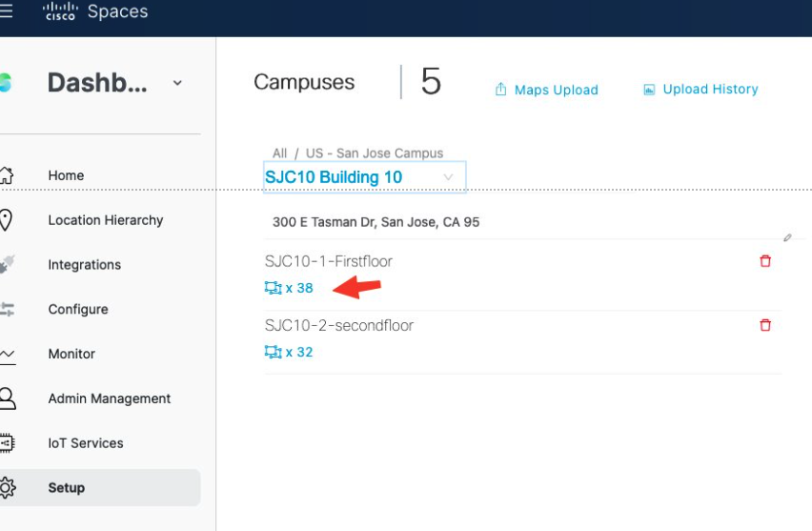Click the IoT Services chip icon
Viewport: 812px width, 531px height.
coord(7,443)
